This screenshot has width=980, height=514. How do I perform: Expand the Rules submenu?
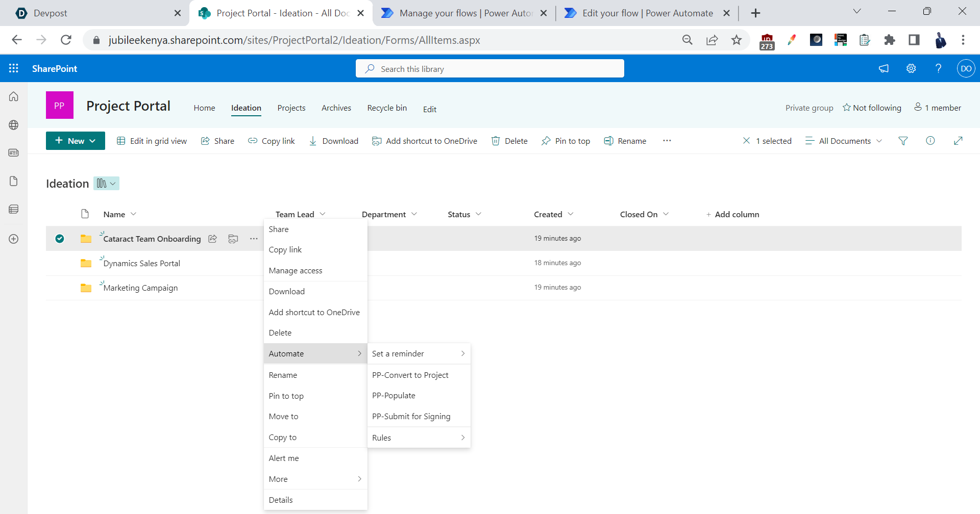[x=419, y=438]
